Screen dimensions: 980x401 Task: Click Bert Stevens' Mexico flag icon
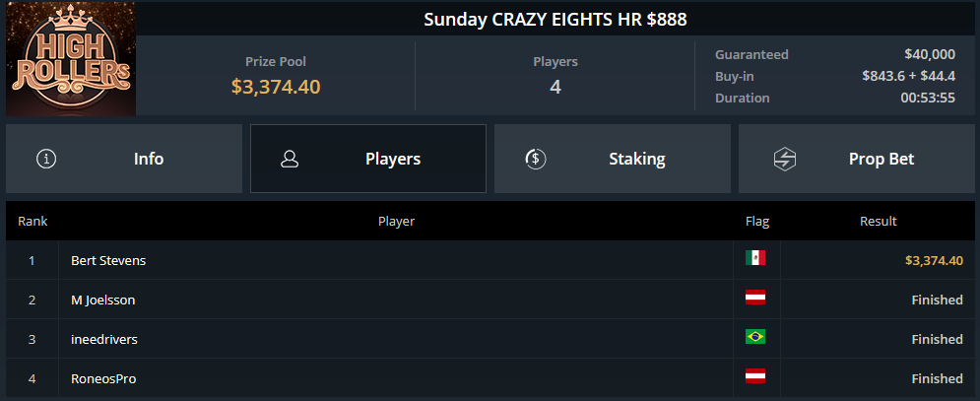755,258
